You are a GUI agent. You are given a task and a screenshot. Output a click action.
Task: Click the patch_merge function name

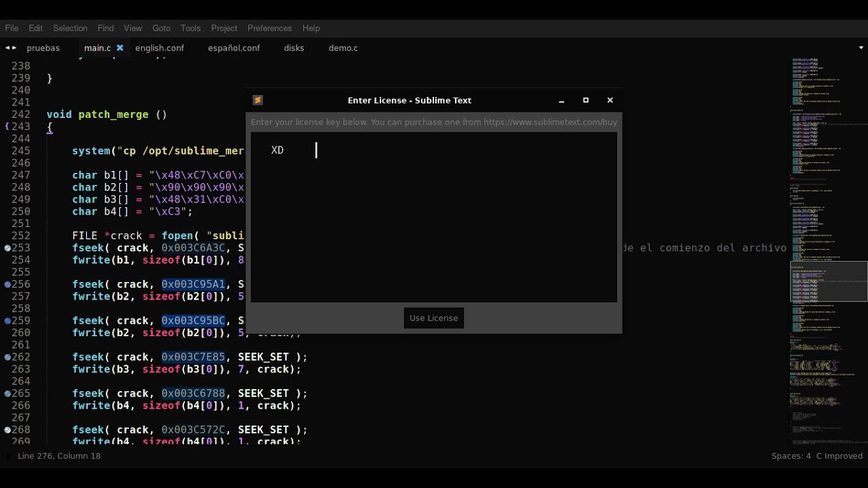[x=113, y=115]
